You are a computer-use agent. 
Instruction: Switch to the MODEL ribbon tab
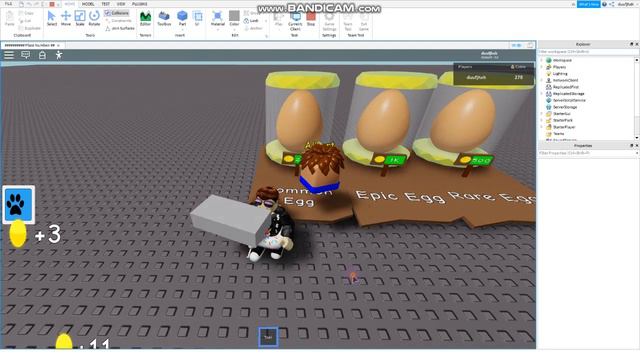pos(88,4)
